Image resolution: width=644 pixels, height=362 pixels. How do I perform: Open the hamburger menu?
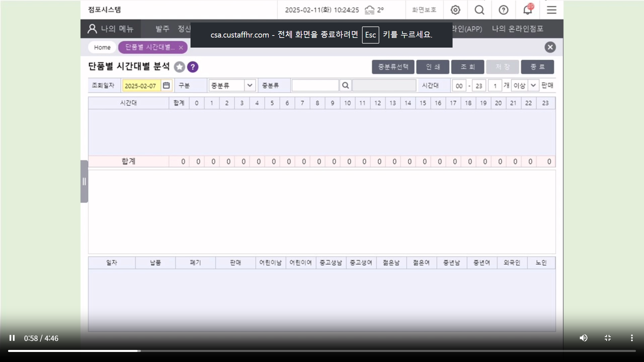[x=551, y=10]
